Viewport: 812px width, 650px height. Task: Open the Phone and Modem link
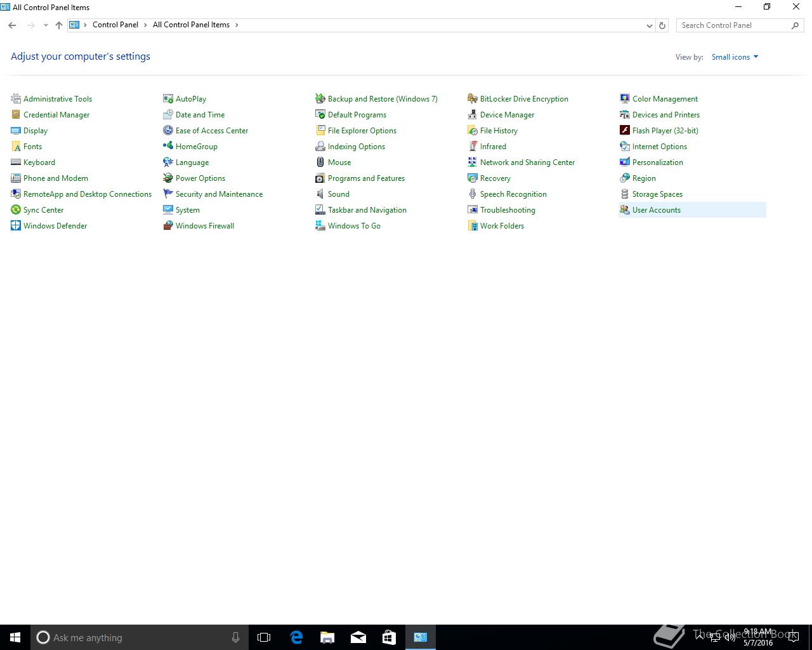(56, 178)
